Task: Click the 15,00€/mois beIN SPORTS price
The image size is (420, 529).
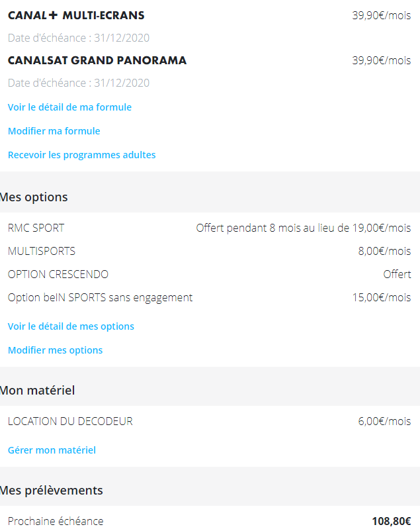Action: [381, 297]
